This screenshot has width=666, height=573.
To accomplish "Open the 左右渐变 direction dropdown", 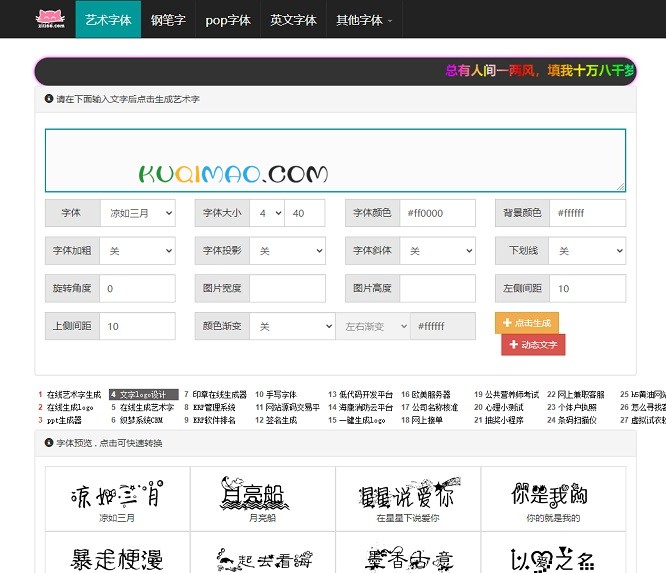I will tap(373, 326).
